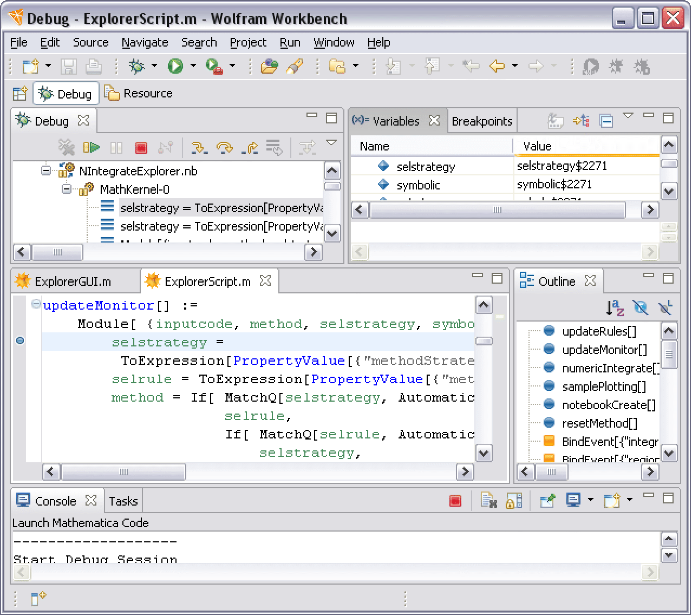The height and width of the screenshot is (616, 692).
Task: Click the code editor vertical scrollbar thumb
Action: 484,341
